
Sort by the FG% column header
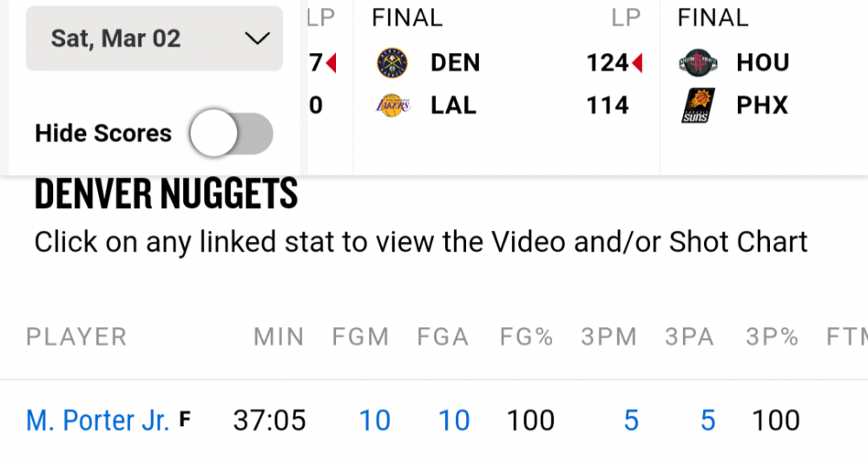(x=527, y=337)
